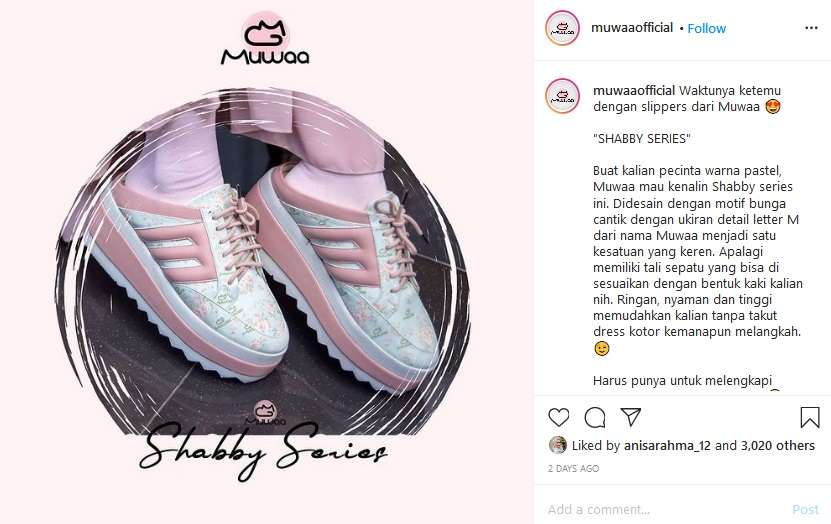This screenshot has width=831, height=524.
Task: Click the Shabby Series script title
Action: point(263,449)
